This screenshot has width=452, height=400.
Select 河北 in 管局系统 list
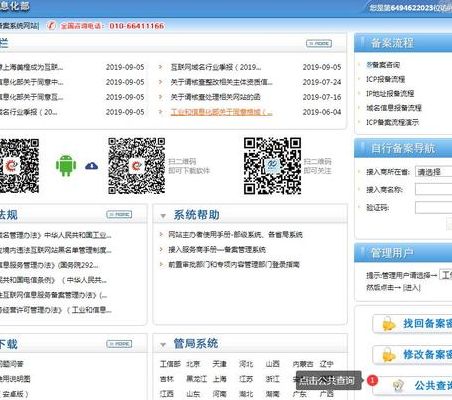[246, 364]
